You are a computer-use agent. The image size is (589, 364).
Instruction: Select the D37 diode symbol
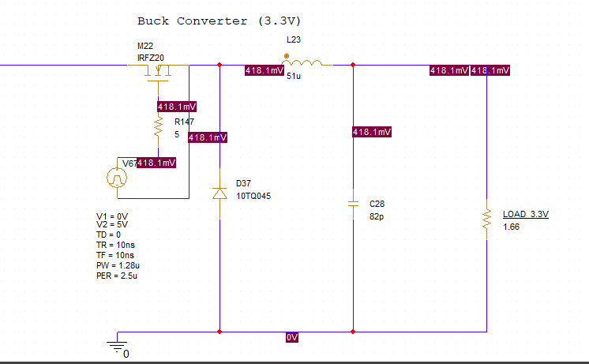pos(219,193)
